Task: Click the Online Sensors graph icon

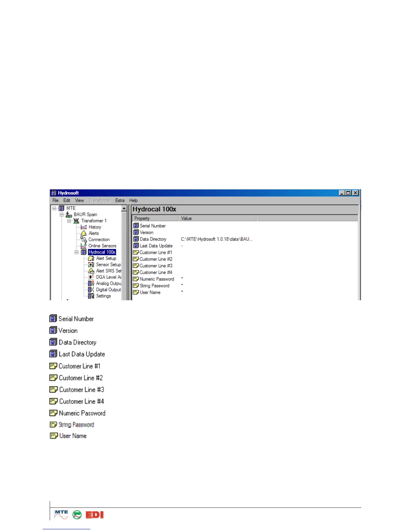Action: click(84, 246)
